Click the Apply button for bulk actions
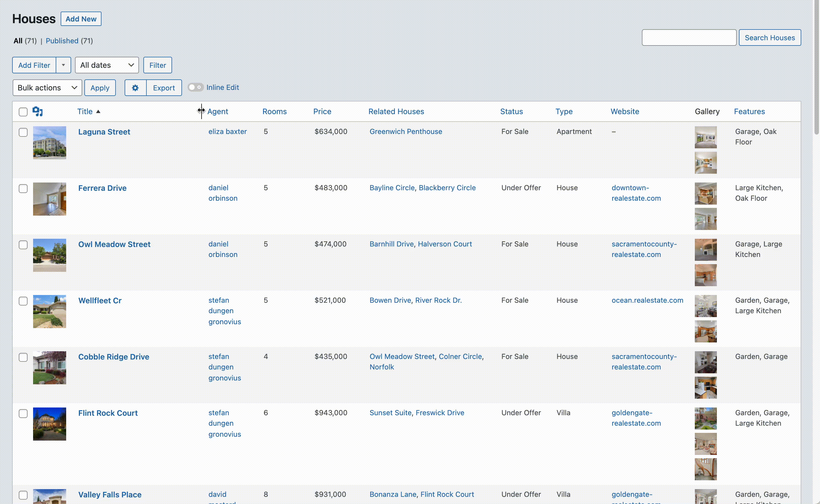 (100, 87)
